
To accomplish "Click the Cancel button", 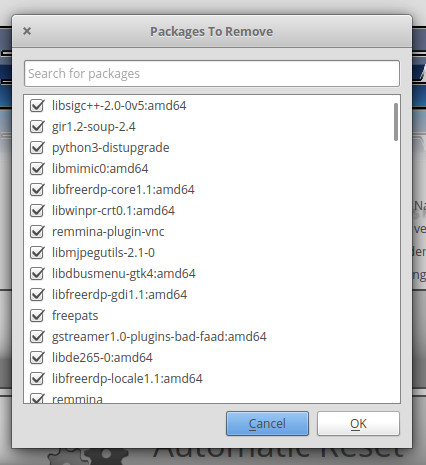I will coord(267,424).
